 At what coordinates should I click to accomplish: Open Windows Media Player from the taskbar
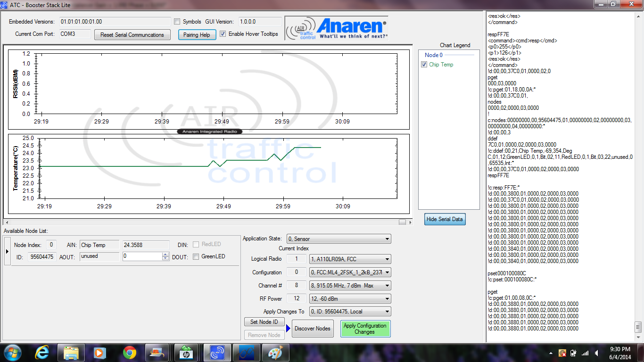coord(100,353)
